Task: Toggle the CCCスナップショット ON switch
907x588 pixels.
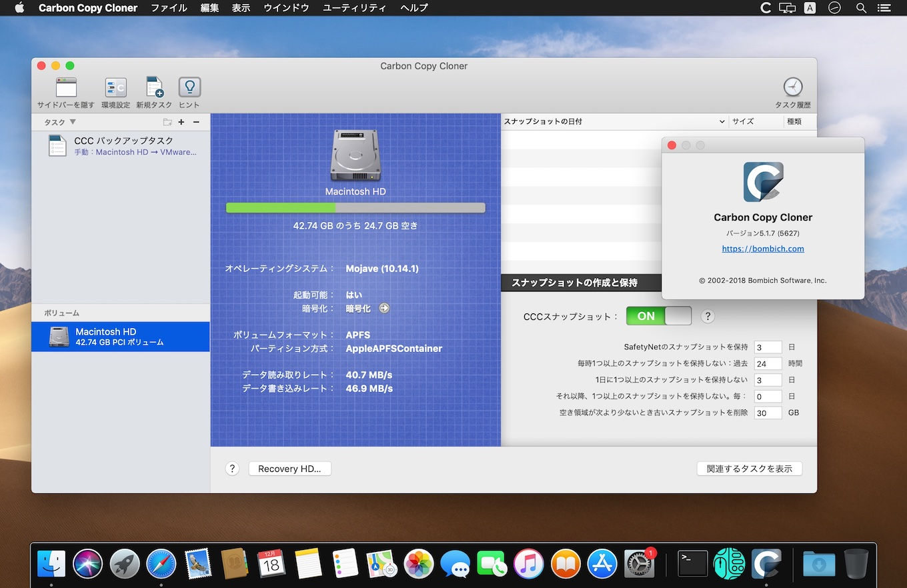Action: (659, 316)
